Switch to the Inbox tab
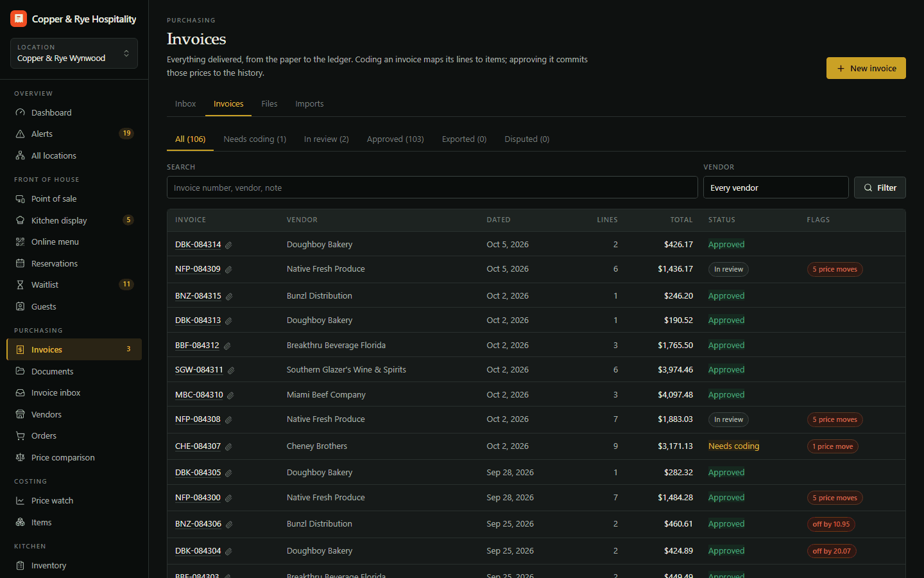The height and width of the screenshot is (578, 924). pyautogui.click(x=185, y=103)
